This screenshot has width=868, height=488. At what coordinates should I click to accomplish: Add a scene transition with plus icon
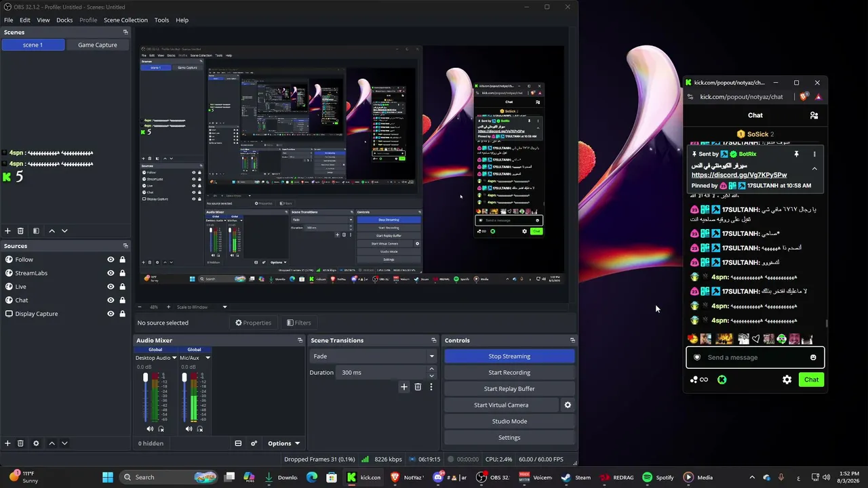[404, 387]
